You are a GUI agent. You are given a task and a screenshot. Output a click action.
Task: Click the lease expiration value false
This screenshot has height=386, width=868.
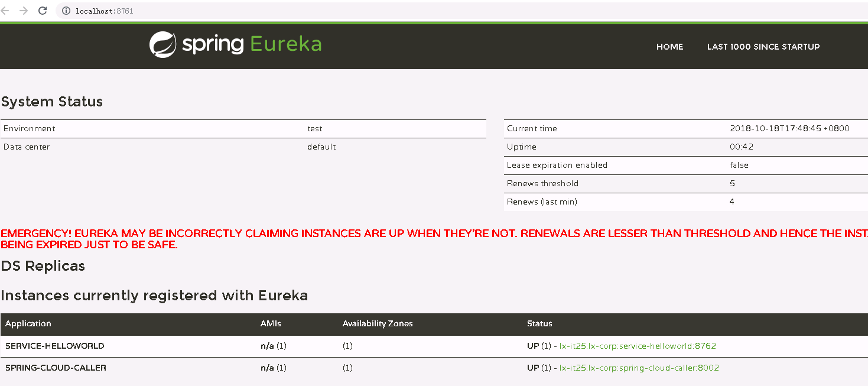(739, 165)
